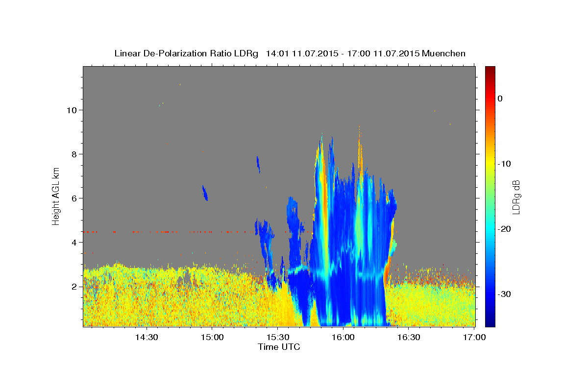The height and width of the screenshot is (392, 588).
Task: Click the dark red top of colorbar
Action: coord(490,70)
